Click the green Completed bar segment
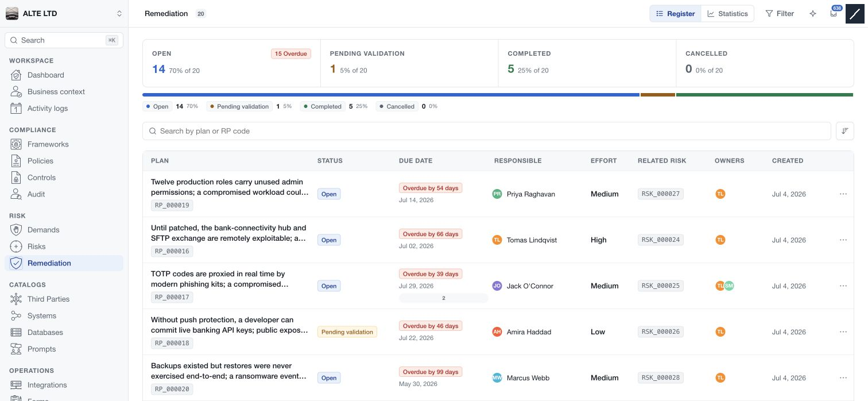868x401 pixels. tap(765, 95)
